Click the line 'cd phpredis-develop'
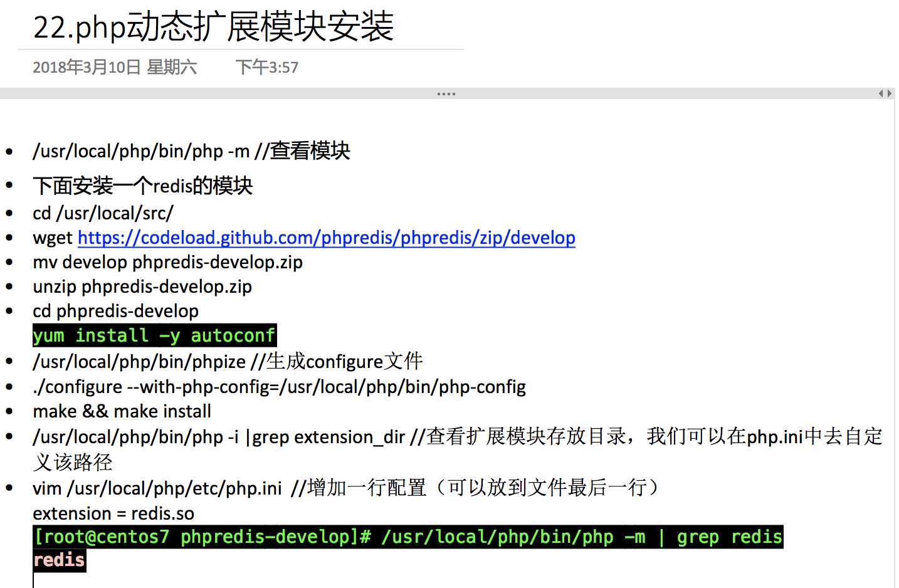Viewport: 899px width, 588px height. pos(115,311)
